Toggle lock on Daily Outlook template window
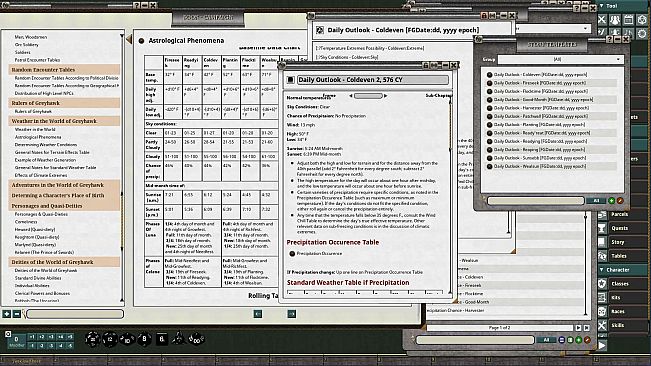This screenshot has width=651, height=366. click(x=484, y=16)
